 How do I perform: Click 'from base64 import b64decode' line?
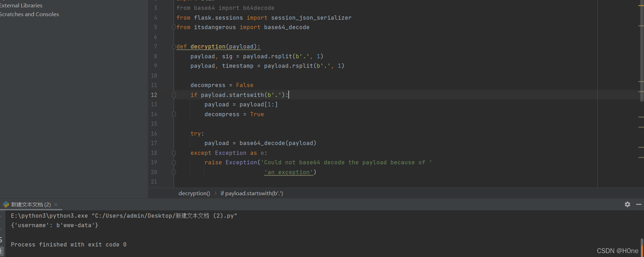coord(225,8)
